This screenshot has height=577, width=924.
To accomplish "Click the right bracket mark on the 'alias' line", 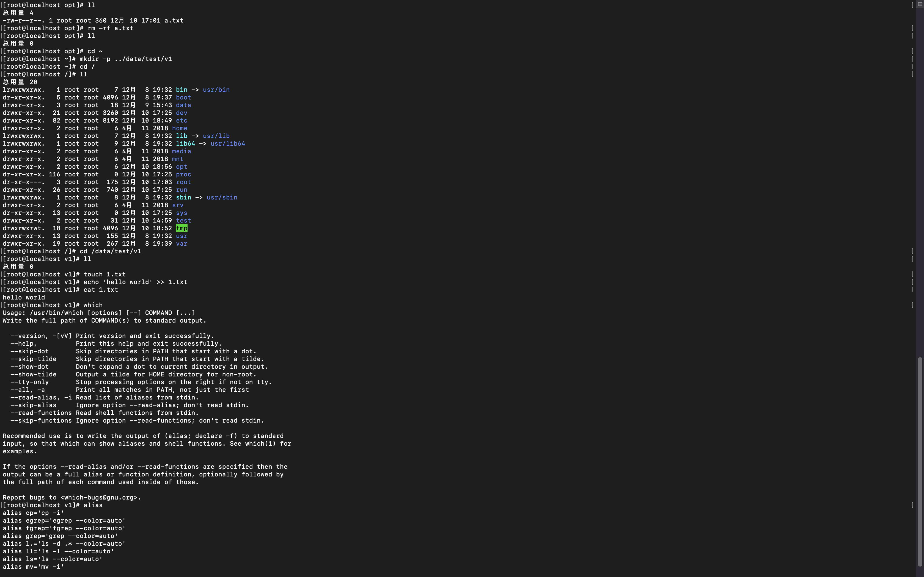I will pyautogui.click(x=912, y=505).
